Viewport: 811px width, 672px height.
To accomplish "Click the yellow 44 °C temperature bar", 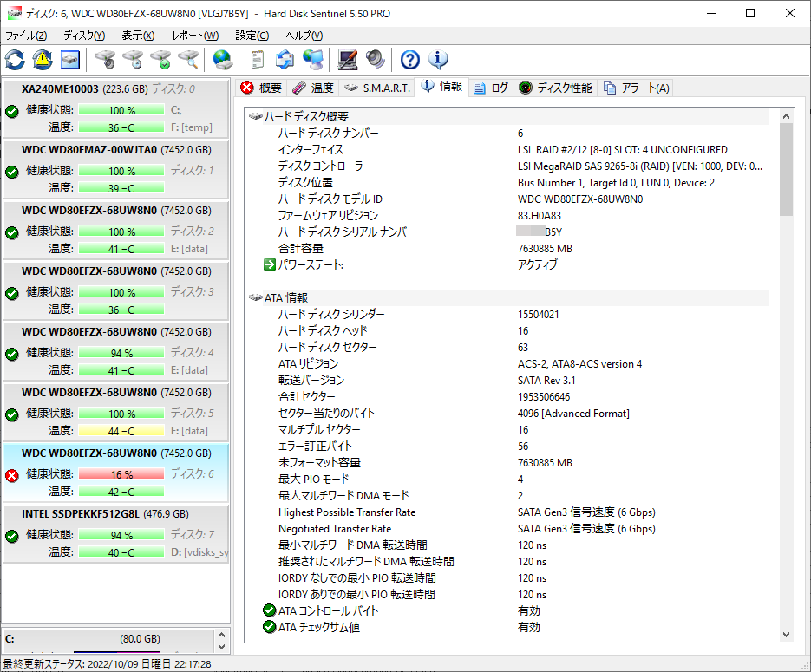I will (121, 431).
